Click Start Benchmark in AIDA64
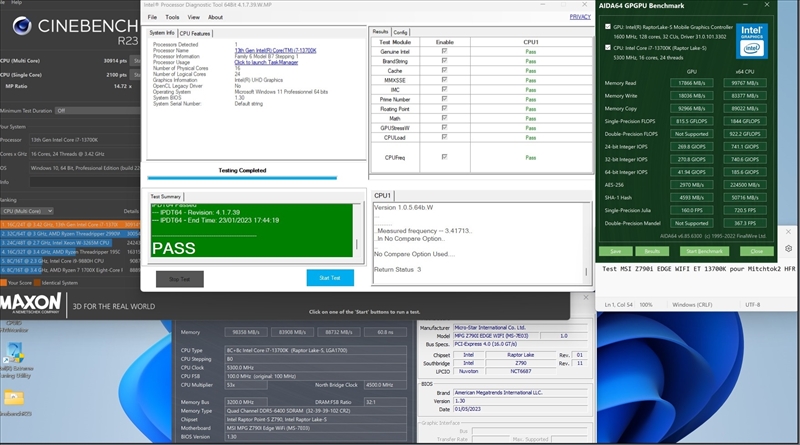800x445 pixels. [x=704, y=251]
